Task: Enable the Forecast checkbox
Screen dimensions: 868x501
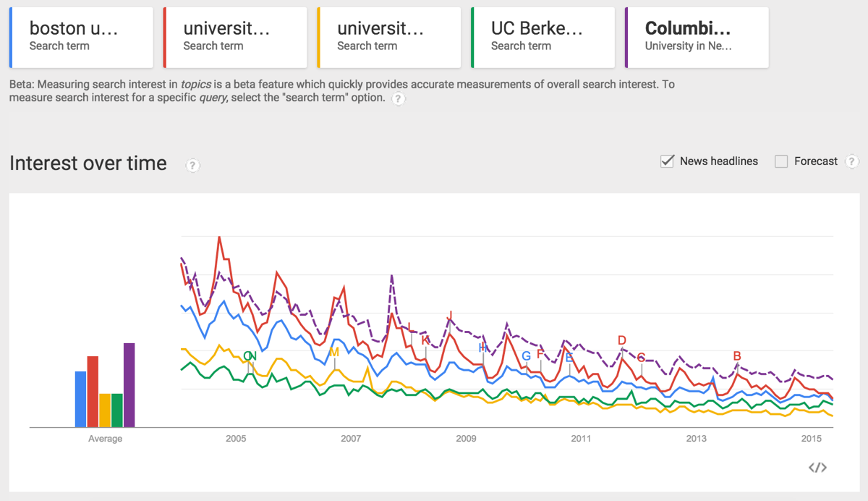Action: (781, 161)
